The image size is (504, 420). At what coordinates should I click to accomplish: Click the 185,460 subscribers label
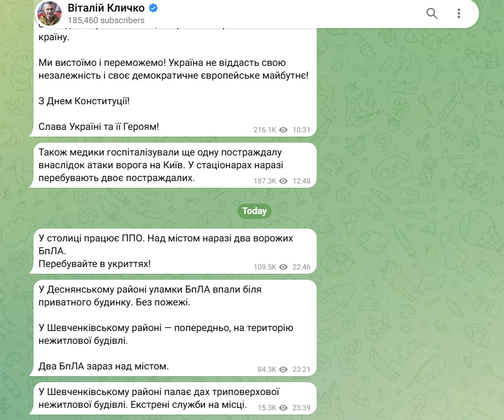[x=106, y=20]
